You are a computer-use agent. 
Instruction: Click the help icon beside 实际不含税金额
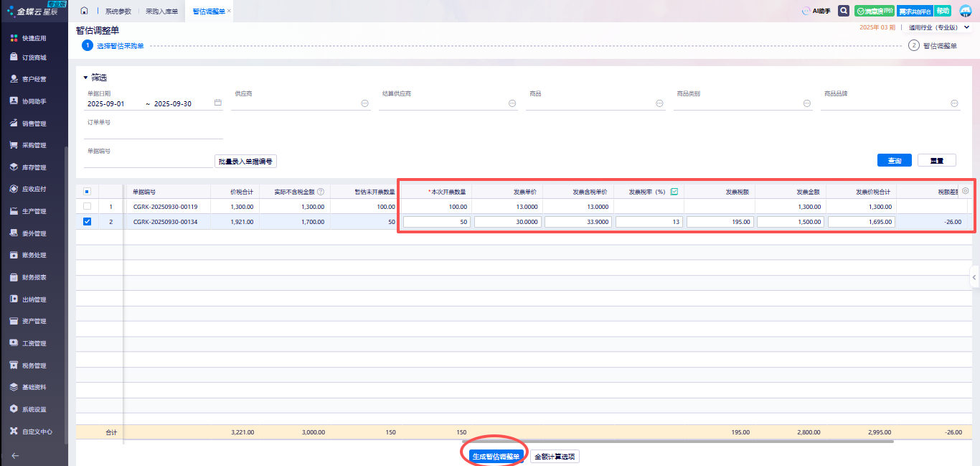pos(321,192)
